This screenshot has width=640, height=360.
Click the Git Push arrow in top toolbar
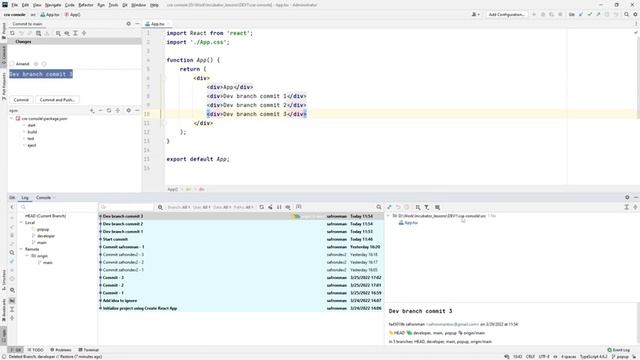click(598, 14)
